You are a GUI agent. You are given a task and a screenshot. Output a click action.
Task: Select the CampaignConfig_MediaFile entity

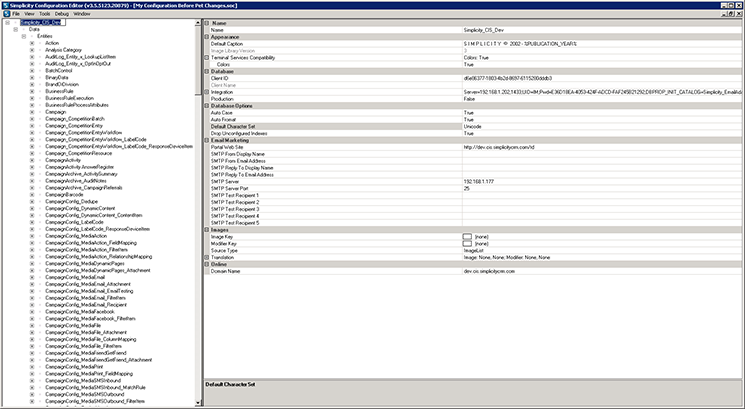pos(73,325)
